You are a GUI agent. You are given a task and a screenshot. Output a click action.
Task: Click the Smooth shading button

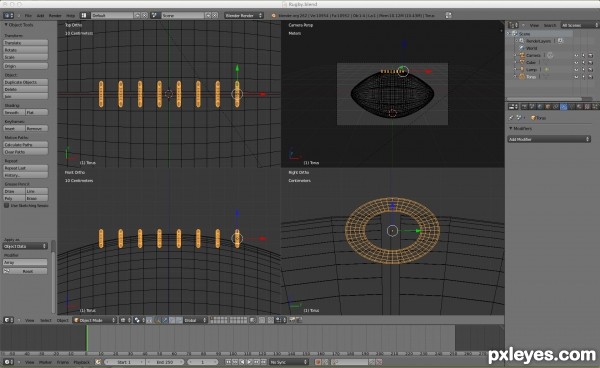click(14, 112)
